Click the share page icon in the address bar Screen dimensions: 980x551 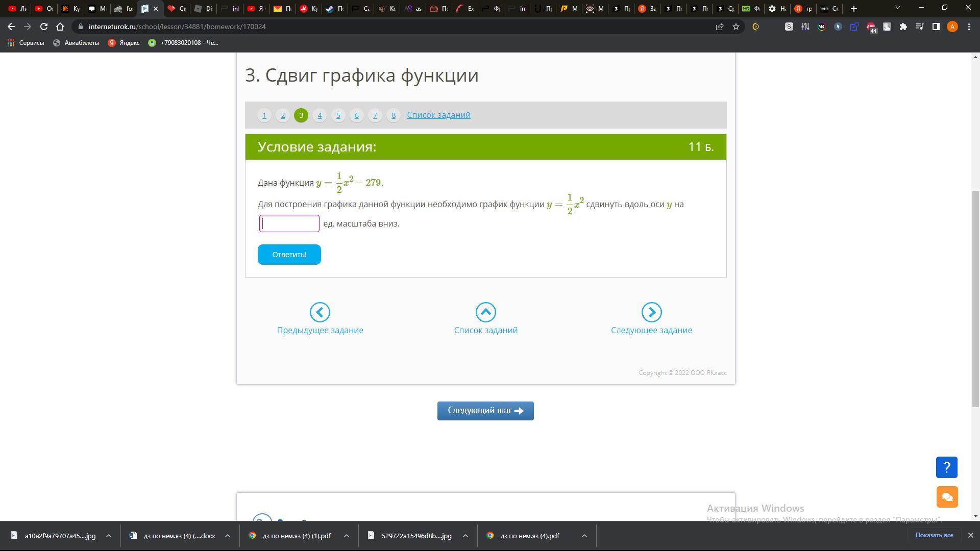click(x=720, y=27)
